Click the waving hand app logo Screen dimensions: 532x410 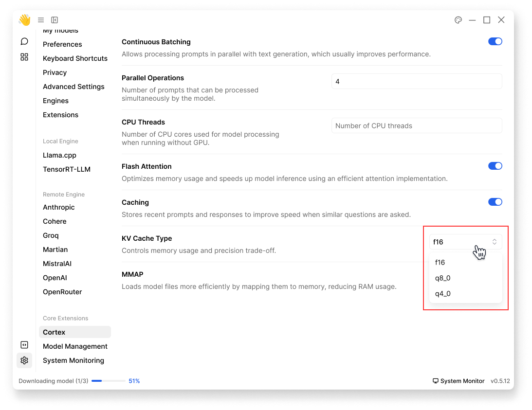pos(24,20)
